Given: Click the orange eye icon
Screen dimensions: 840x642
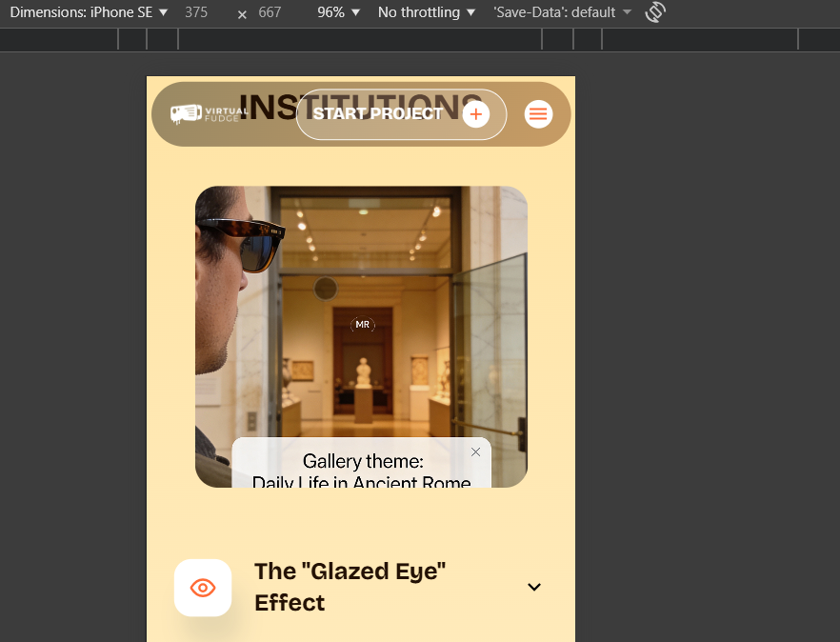Looking at the screenshot, I should coord(203,588).
